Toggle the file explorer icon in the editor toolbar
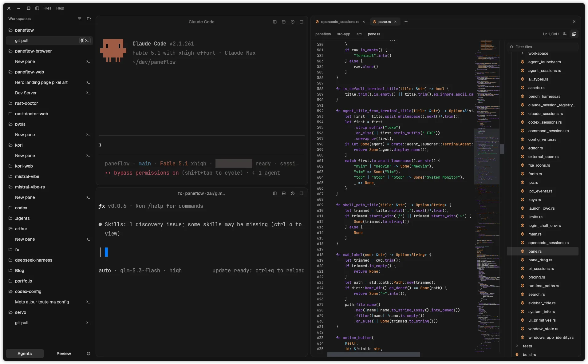588x364 pixels. point(574,34)
